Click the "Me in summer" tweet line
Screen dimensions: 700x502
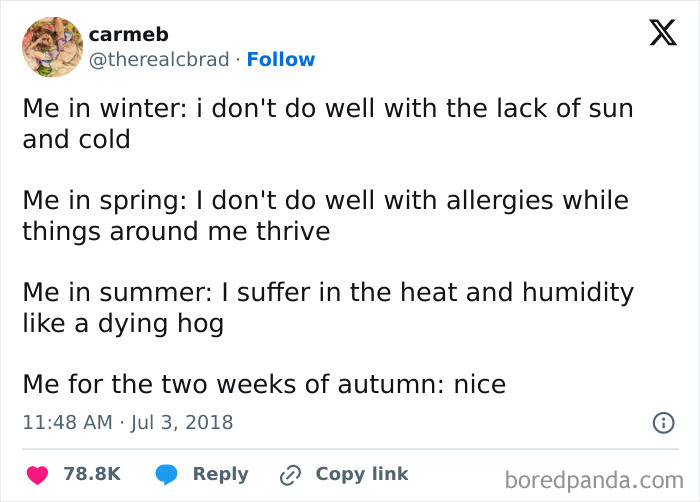pyautogui.click(x=328, y=292)
